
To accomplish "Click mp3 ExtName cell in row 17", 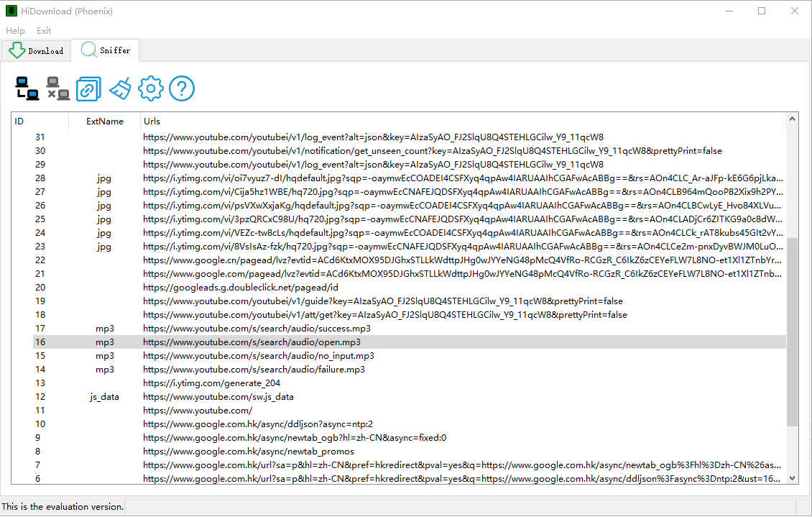I will tap(105, 329).
